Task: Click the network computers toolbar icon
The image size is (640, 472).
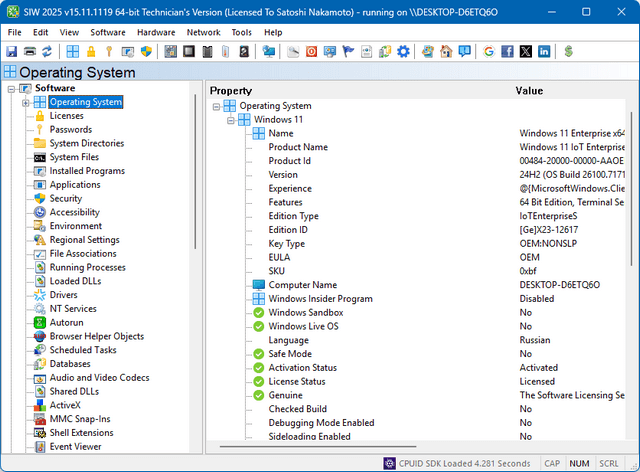Action: click(269, 51)
